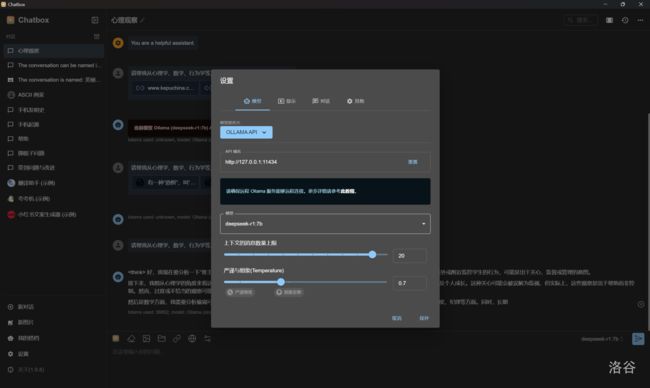Click the new images item in sidebar
Screen dimensions: 650x388
(x=54, y=322)
